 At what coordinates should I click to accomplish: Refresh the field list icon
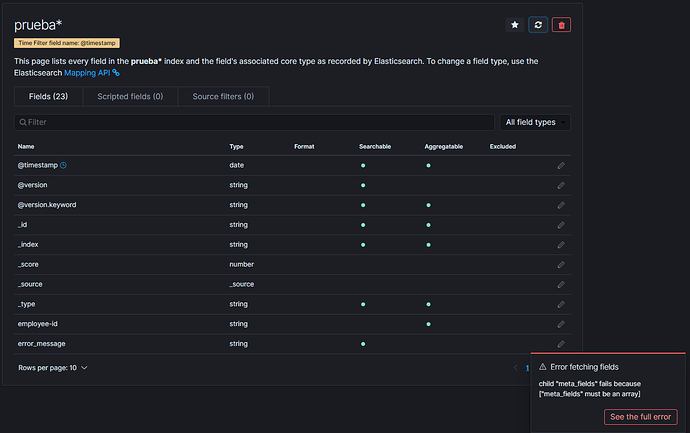[538, 24]
